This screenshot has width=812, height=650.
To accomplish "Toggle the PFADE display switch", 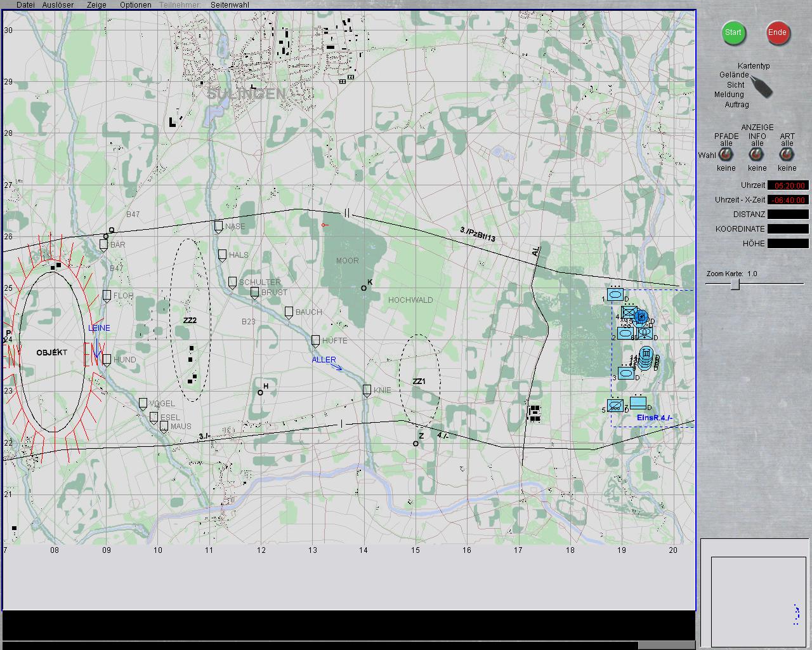I will click(x=726, y=154).
